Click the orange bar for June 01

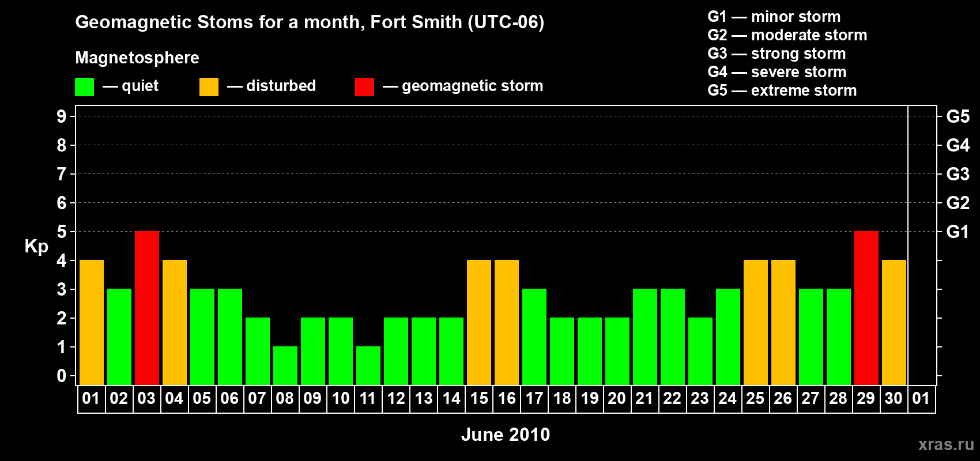tap(92, 322)
